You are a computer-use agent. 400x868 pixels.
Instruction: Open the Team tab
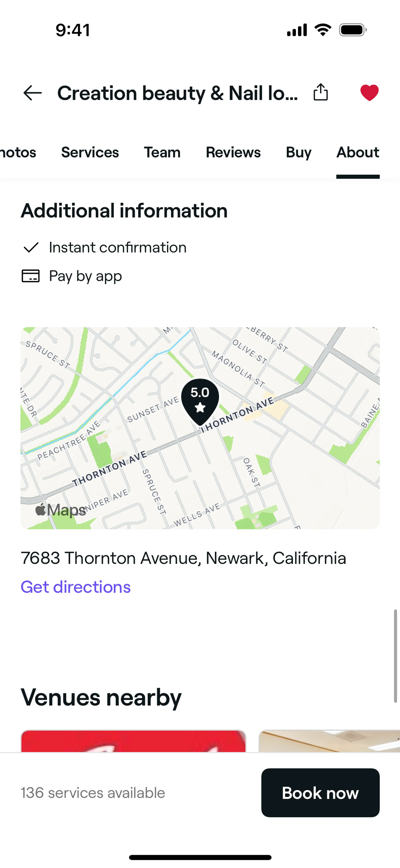[162, 152]
